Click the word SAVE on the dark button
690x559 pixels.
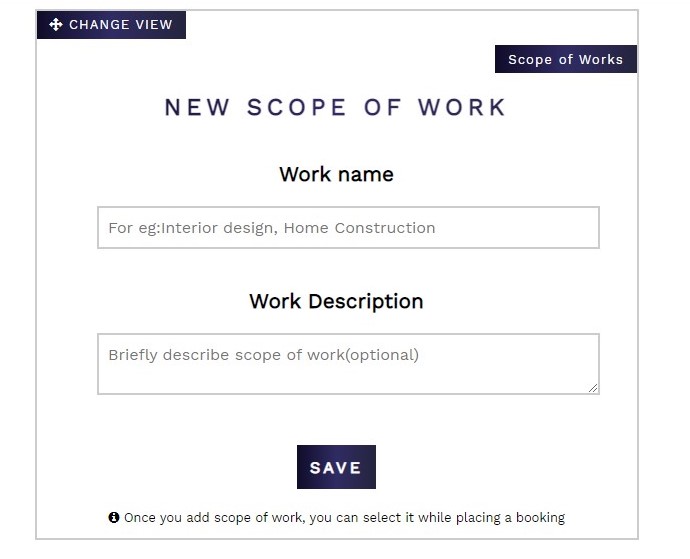[x=335, y=467]
